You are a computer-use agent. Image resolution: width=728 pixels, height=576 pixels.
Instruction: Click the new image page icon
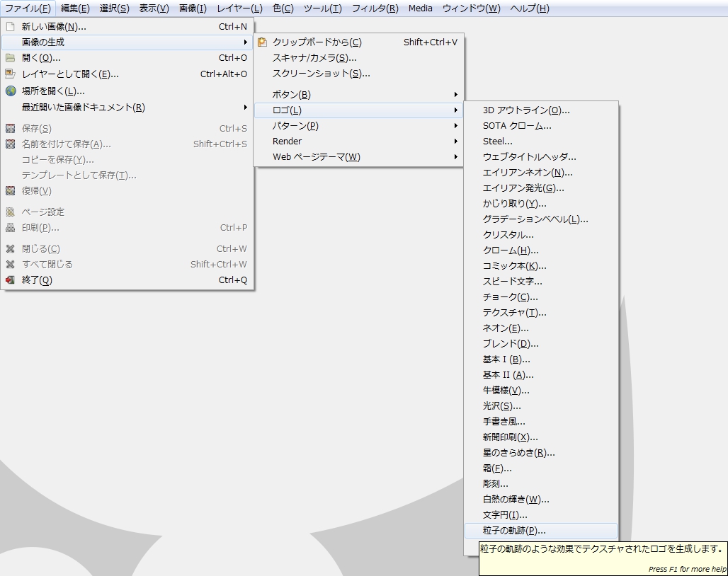pos(10,26)
